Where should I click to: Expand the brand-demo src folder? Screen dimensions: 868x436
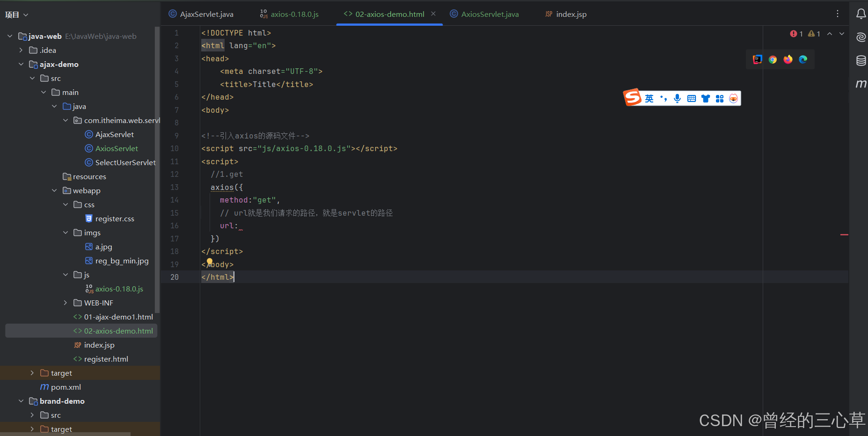tap(32, 415)
